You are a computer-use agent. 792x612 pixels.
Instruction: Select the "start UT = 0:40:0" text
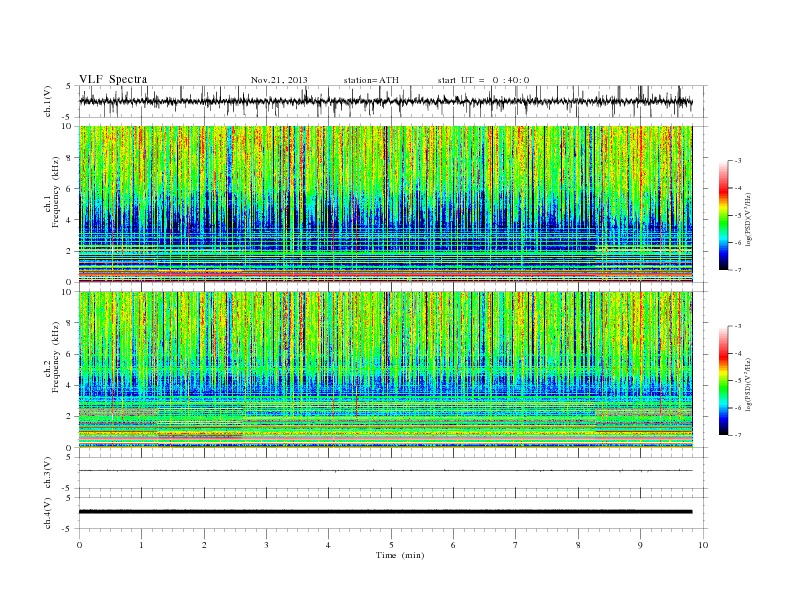click(483, 80)
